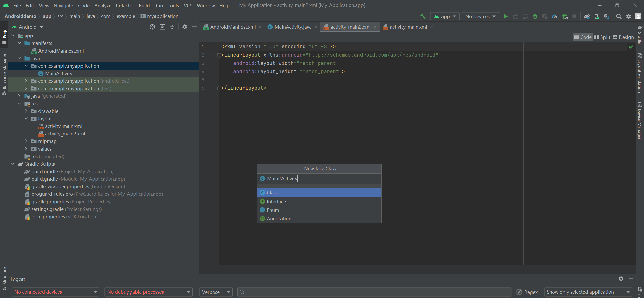Open the SDK Manager cube icon

(x=606, y=16)
